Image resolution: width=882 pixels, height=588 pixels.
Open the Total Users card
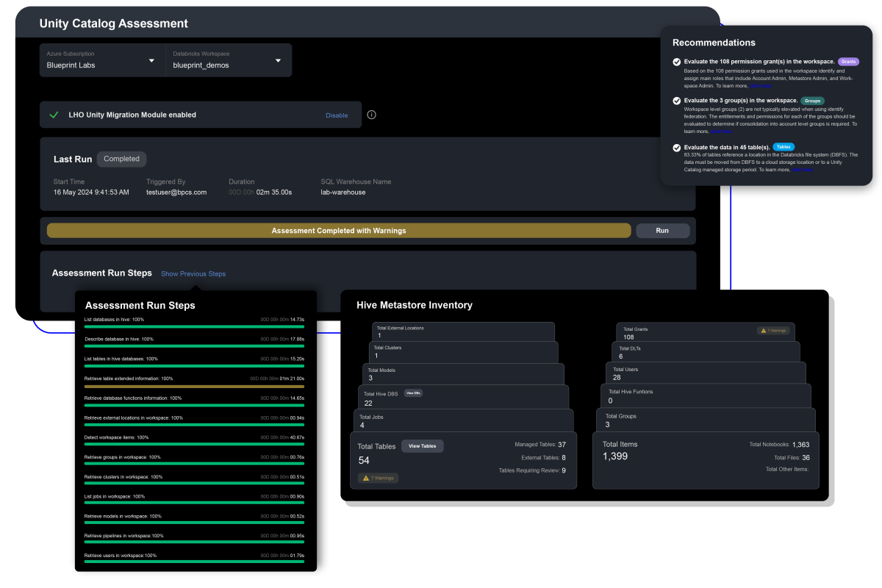(x=706, y=373)
